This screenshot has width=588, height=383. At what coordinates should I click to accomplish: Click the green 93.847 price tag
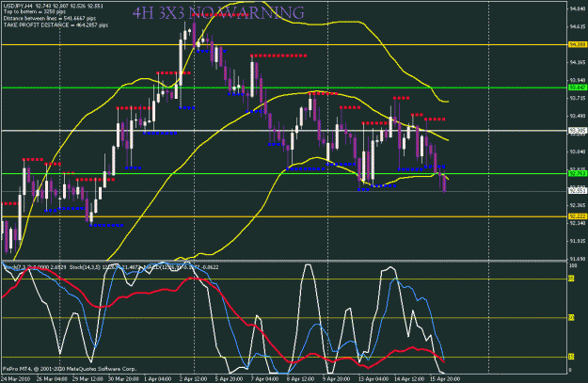click(x=578, y=88)
